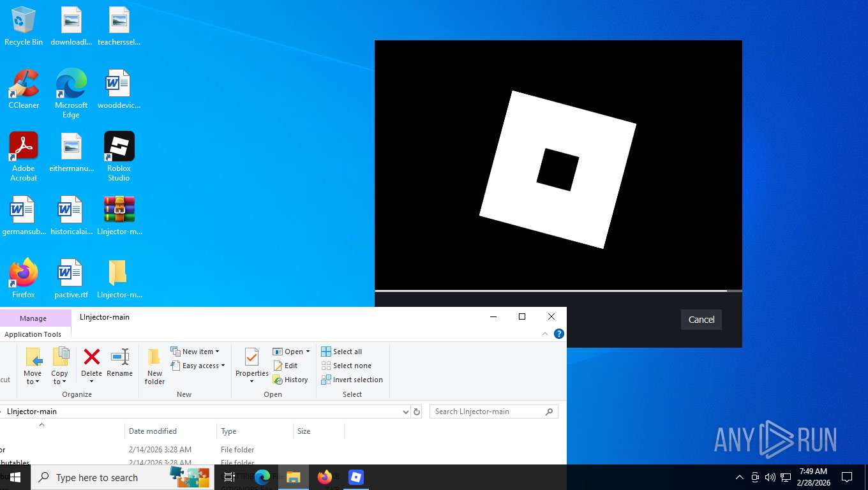Switch to File Explorer on taskbar
The image size is (868, 490).
(x=294, y=477)
